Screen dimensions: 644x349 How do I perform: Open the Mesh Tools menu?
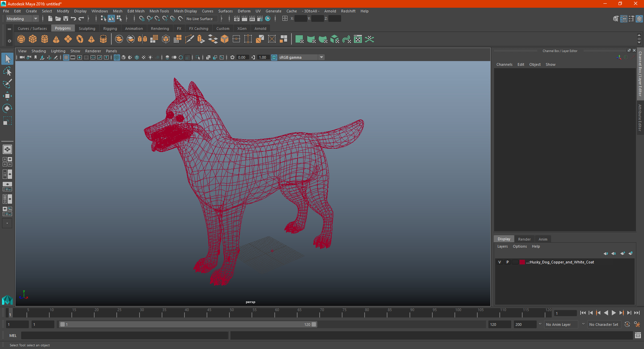159,11
